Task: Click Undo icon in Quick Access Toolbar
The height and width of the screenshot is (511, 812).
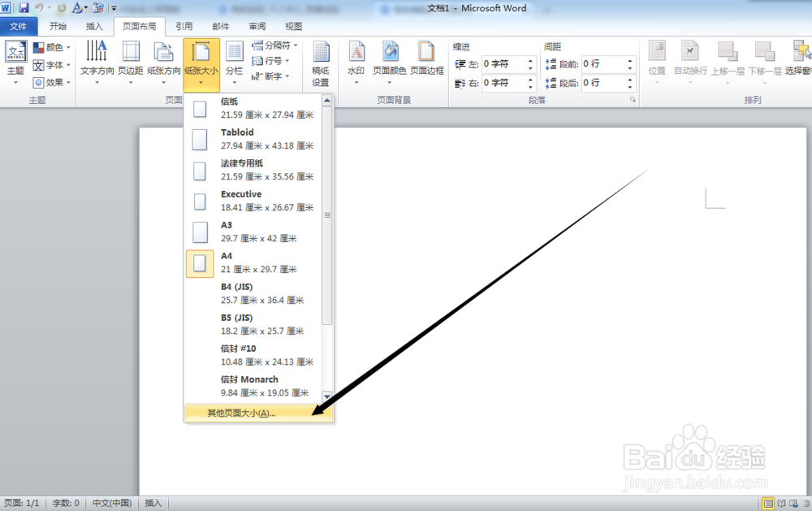Action: (x=39, y=8)
